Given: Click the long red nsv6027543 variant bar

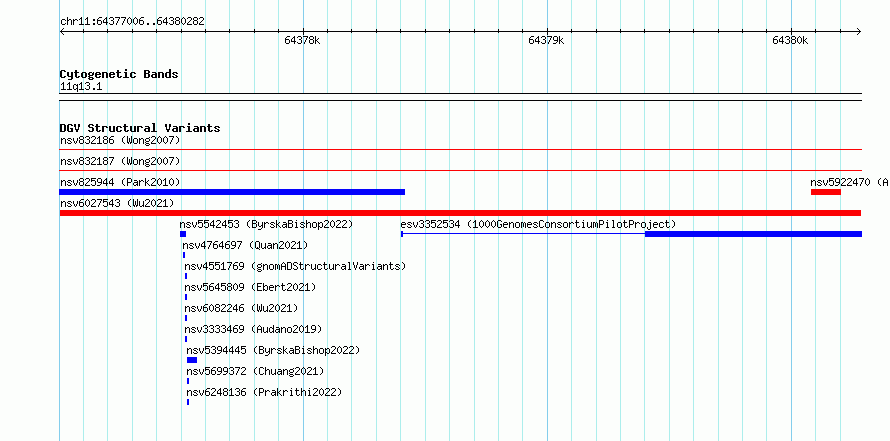Looking at the screenshot, I should point(460,213).
